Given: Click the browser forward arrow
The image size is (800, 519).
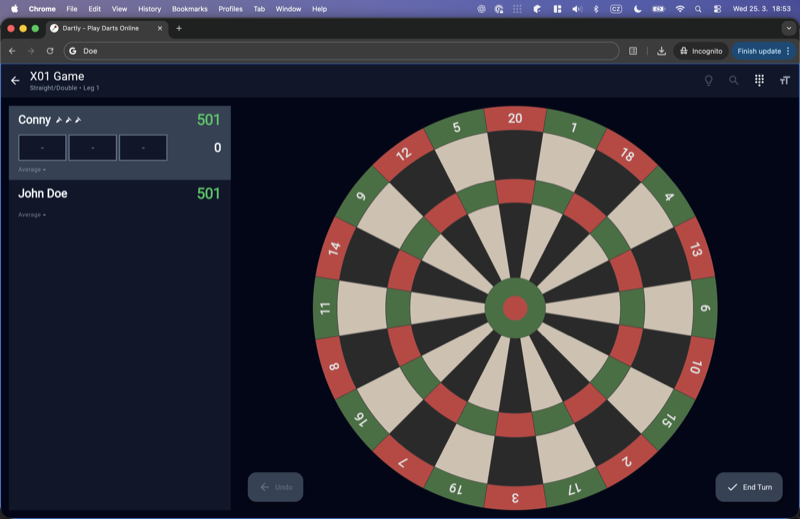Looking at the screenshot, I should coord(31,51).
